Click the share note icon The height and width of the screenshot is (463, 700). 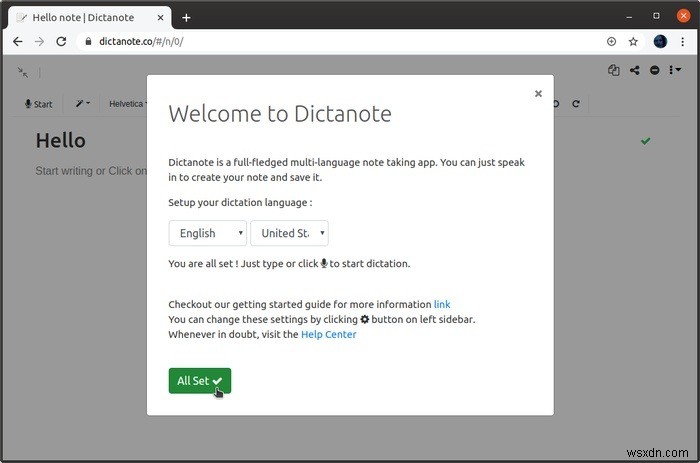(634, 70)
